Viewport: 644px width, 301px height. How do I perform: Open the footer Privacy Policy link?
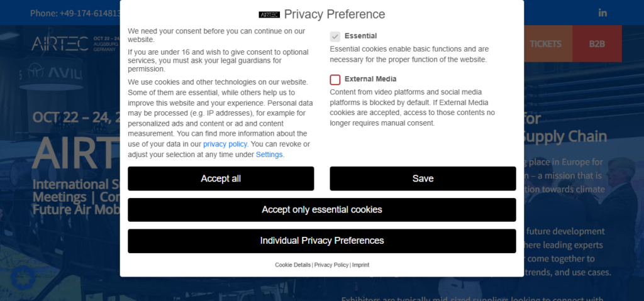[331, 265]
